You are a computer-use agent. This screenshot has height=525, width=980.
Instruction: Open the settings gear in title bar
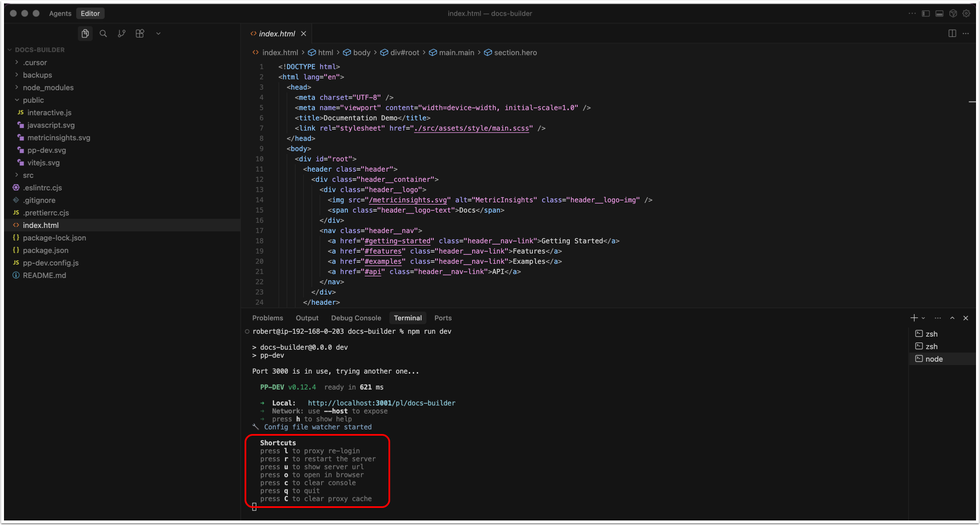tap(966, 14)
